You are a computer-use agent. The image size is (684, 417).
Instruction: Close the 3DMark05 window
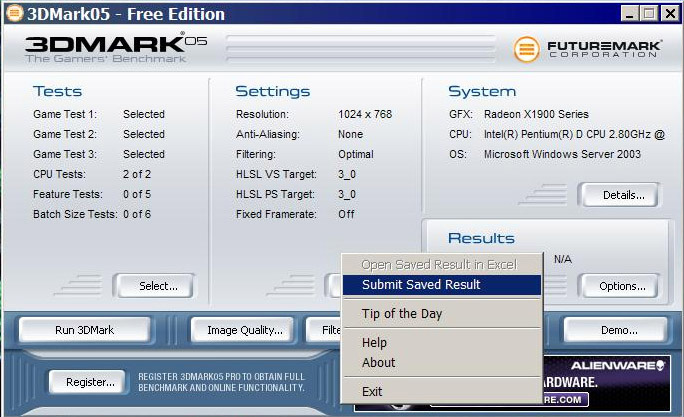(x=670, y=14)
